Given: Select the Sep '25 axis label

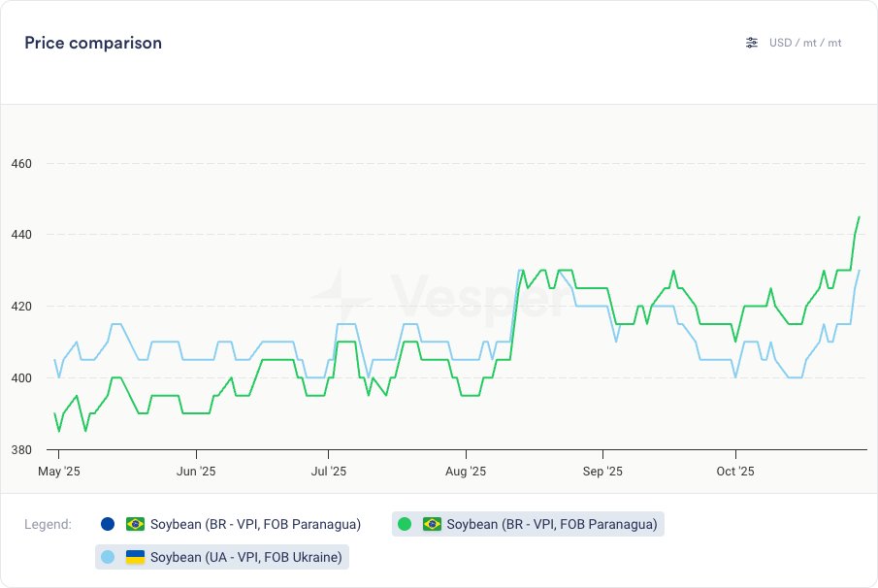Looking at the screenshot, I should (602, 472).
